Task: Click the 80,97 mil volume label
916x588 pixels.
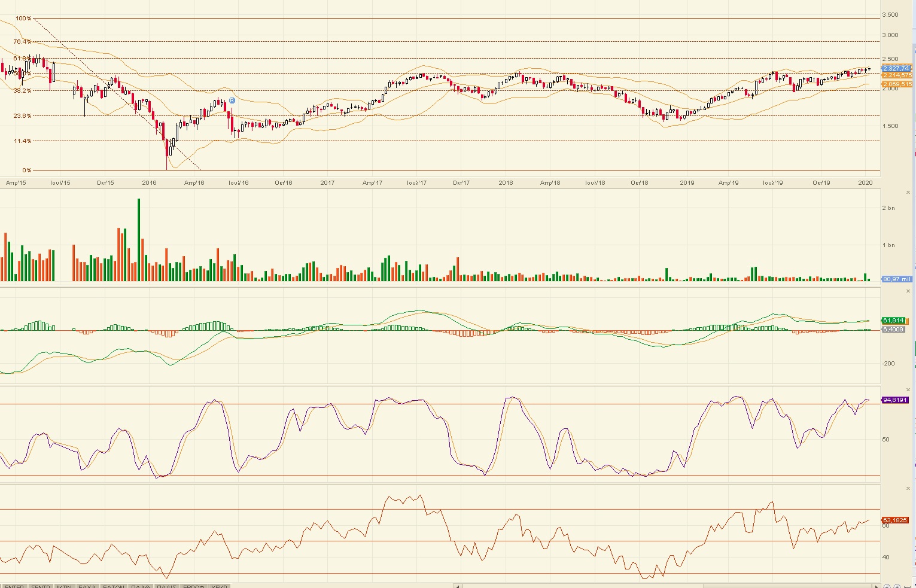Action: [x=896, y=279]
